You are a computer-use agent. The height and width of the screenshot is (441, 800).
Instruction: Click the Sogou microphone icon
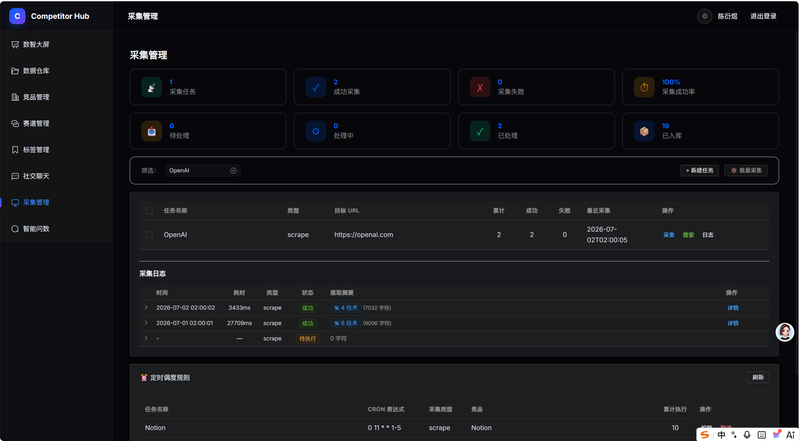pyautogui.click(x=747, y=434)
